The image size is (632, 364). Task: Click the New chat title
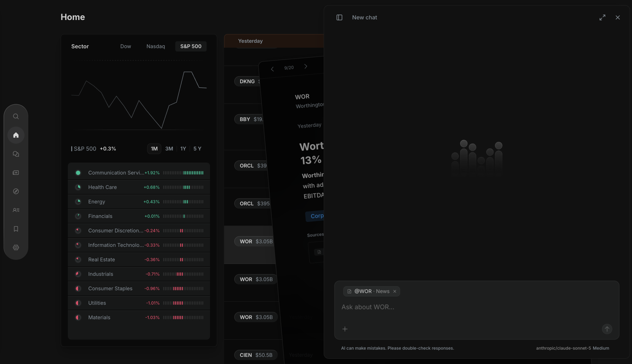(x=365, y=17)
